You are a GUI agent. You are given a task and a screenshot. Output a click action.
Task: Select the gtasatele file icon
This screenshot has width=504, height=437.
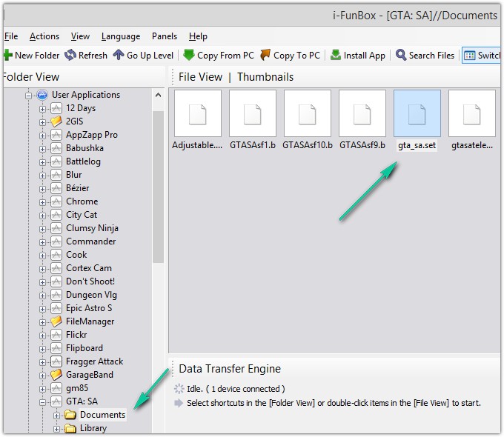[x=472, y=114]
